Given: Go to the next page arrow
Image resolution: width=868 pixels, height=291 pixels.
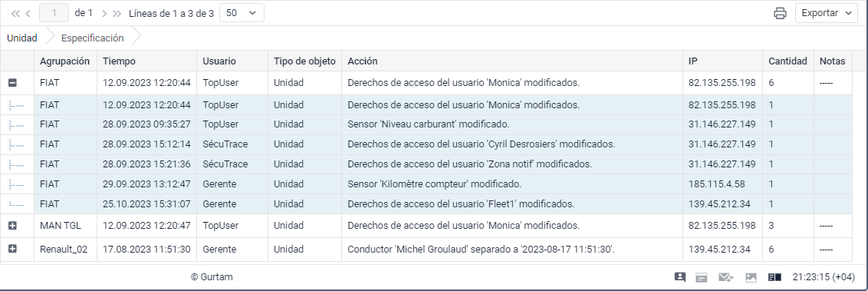Looking at the screenshot, I should coord(104,13).
